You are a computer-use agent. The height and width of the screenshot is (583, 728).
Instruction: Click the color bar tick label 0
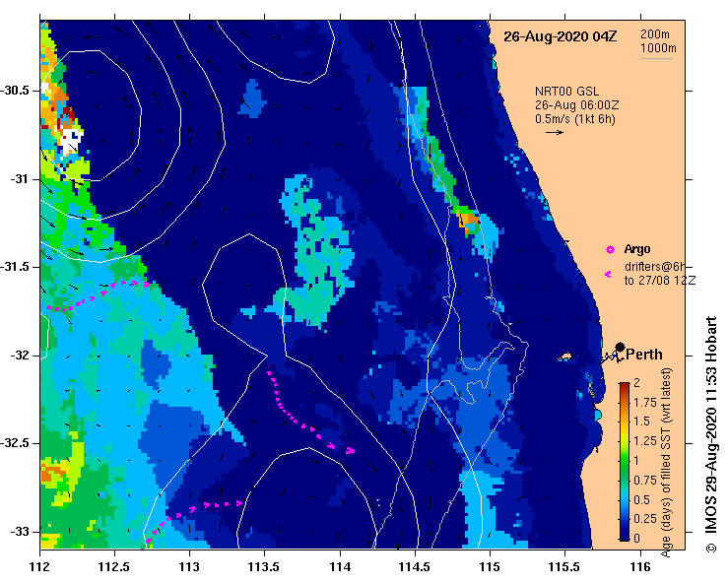[636, 539]
